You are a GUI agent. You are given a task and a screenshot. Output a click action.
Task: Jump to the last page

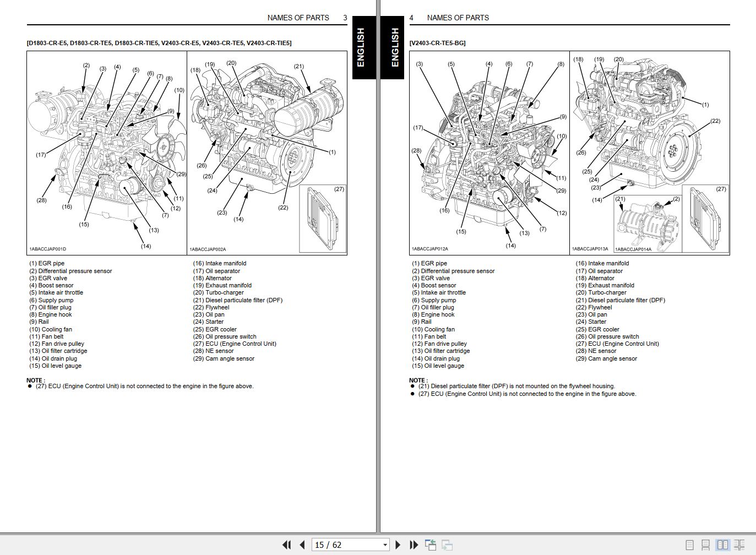pos(414,545)
